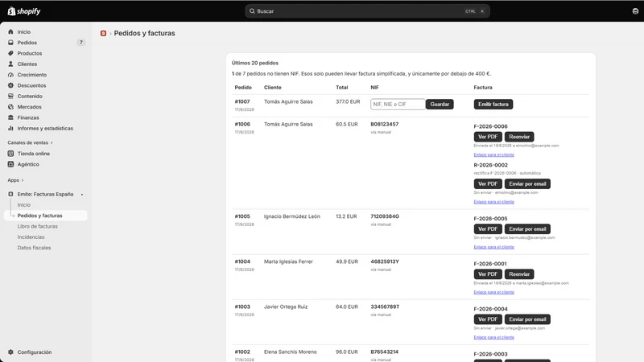644x362 pixels.
Task: Click the Pedidos inbox icon
Action: 10,43
